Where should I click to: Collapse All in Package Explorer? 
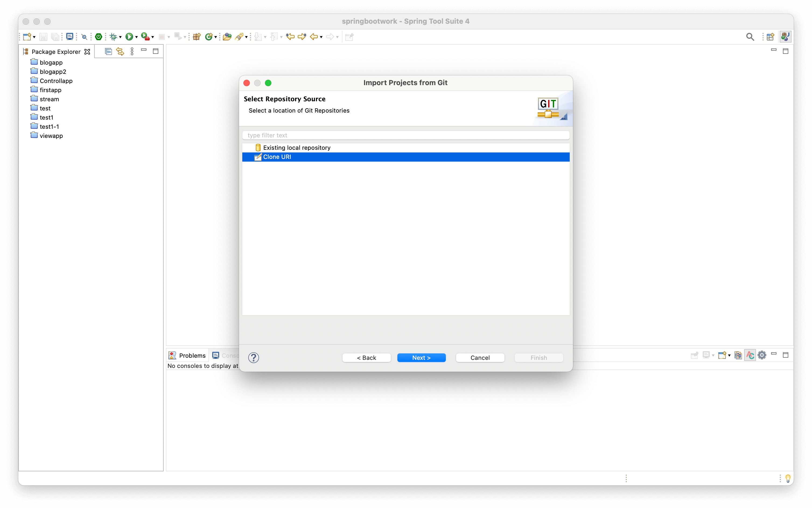(x=108, y=51)
